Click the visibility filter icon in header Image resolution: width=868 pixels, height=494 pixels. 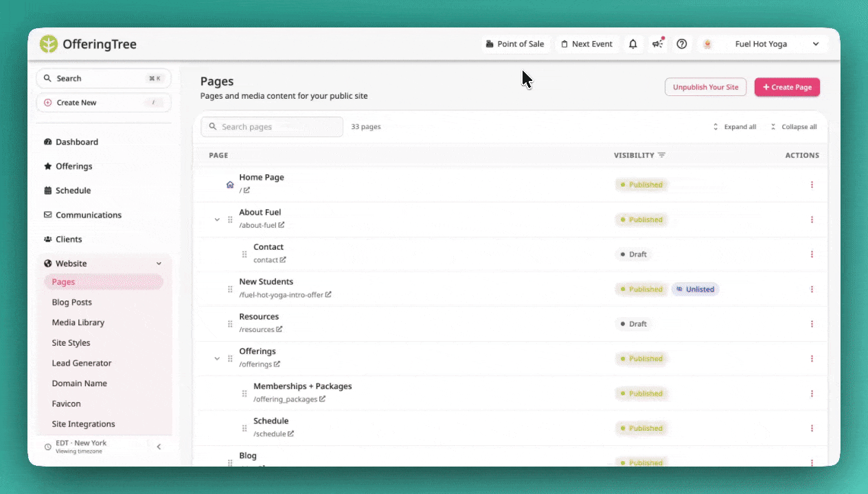pos(661,155)
